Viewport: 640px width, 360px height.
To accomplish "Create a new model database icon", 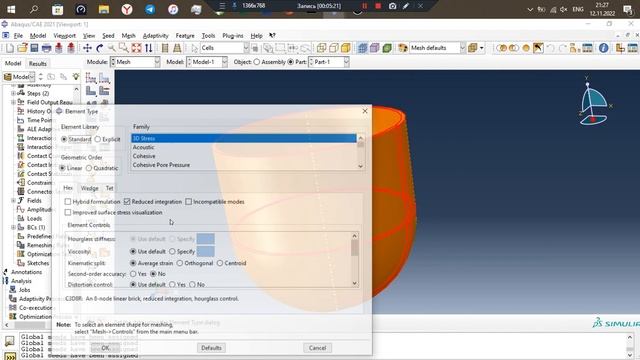I will (9, 48).
